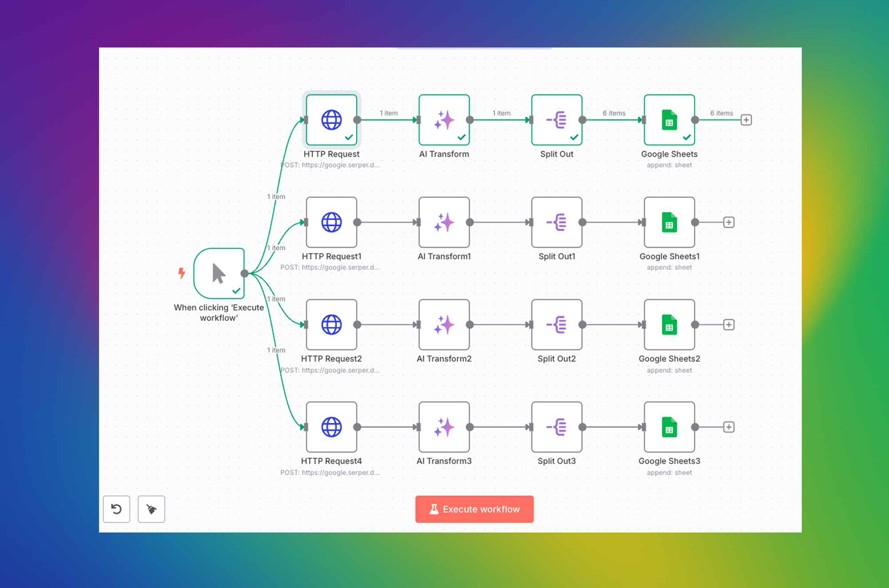
Task: Click the broom tidy-up button
Action: click(151, 509)
